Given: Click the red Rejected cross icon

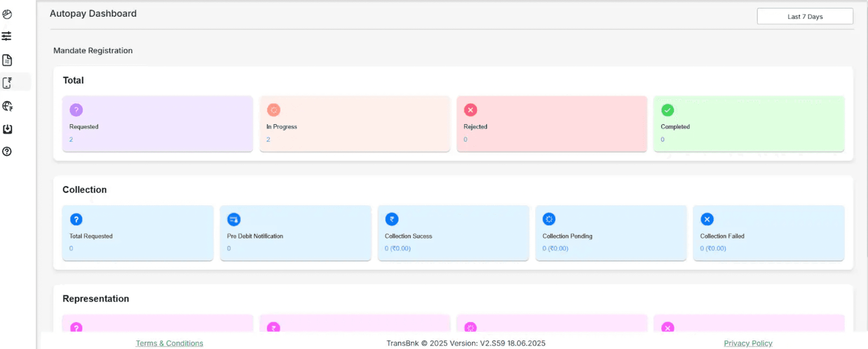Looking at the screenshot, I should (x=470, y=110).
